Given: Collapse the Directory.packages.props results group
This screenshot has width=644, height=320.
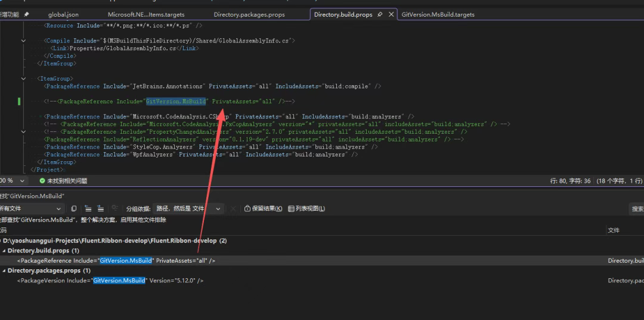Looking at the screenshot, I should 4,270.
